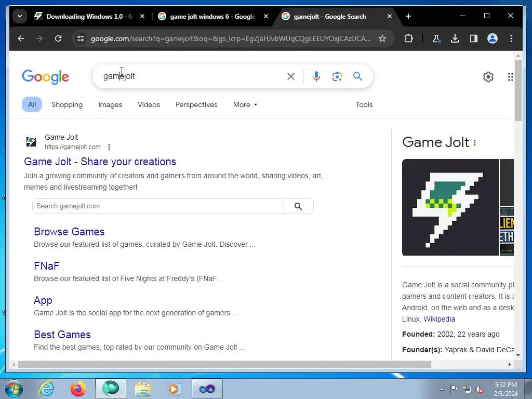Open the Windows Start button
Viewport: 532px width, 399px height.
tap(14, 389)
